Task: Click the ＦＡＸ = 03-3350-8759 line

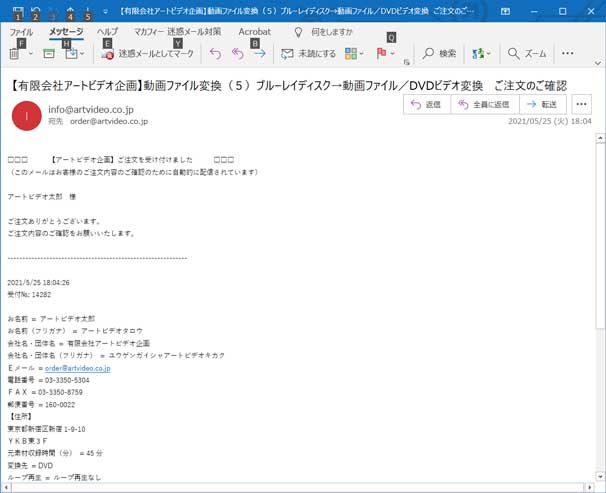Action: point(45,392)
